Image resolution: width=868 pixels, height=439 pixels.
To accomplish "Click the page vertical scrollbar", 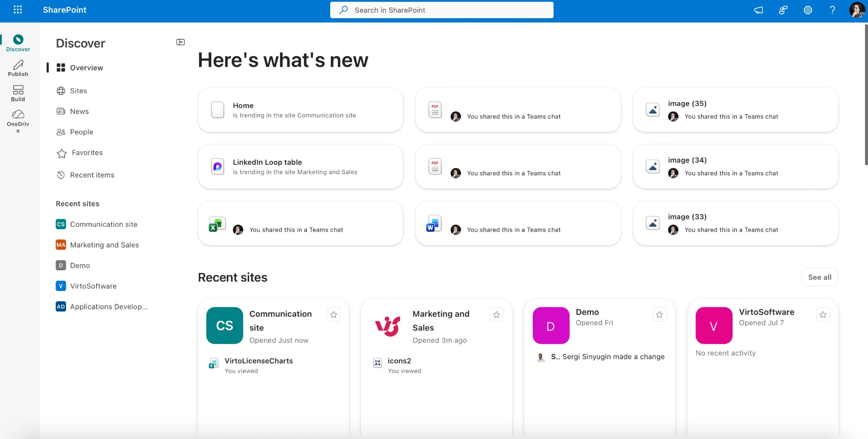I will tap(866, 94).
